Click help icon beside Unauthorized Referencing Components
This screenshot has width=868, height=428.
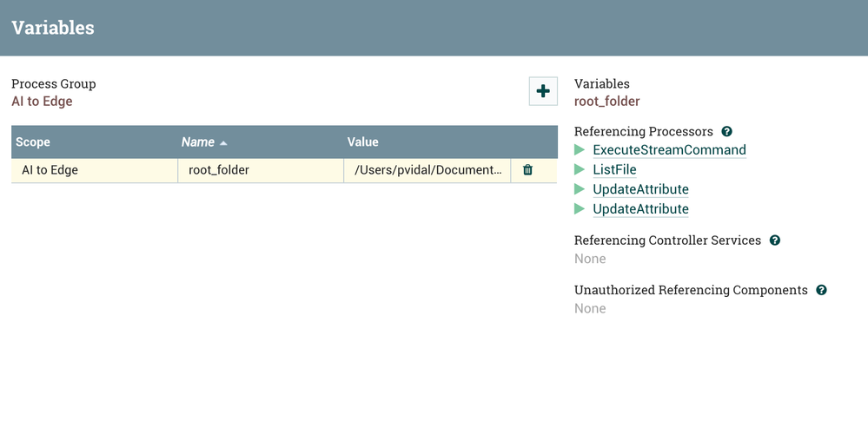[x=821, y=290]
